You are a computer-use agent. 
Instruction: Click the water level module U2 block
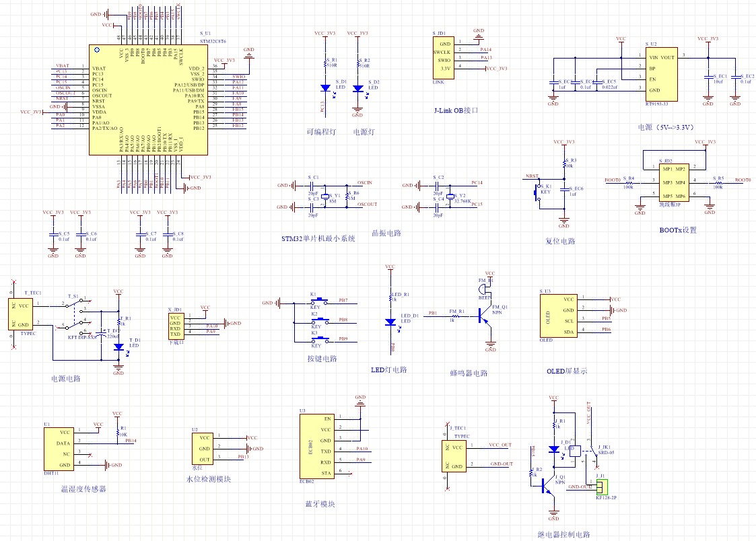point(203,448)
